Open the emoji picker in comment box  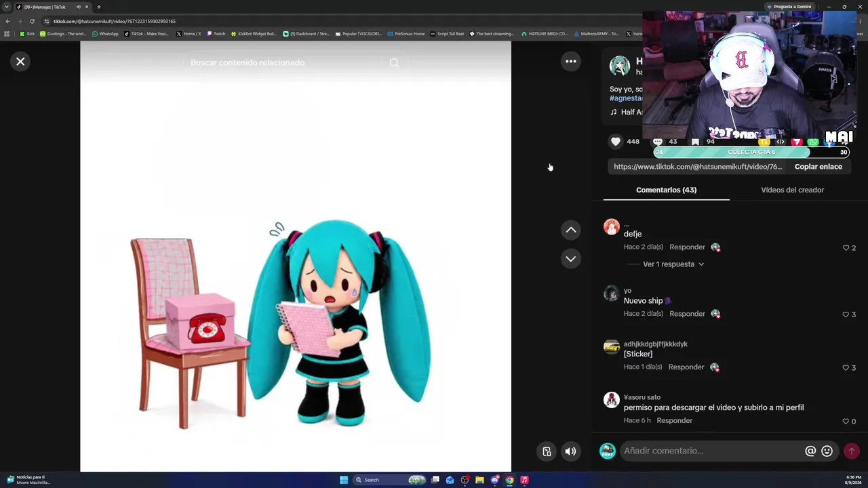[827, 451]
